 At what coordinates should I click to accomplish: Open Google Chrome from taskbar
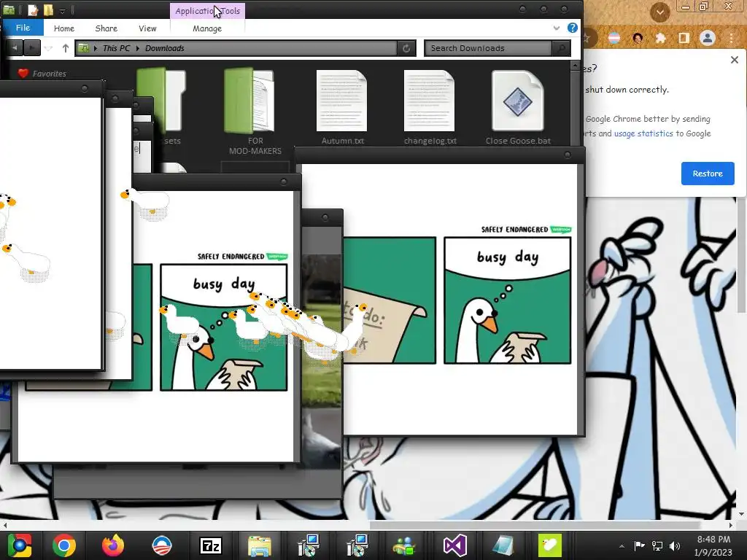tap(64, 545)
